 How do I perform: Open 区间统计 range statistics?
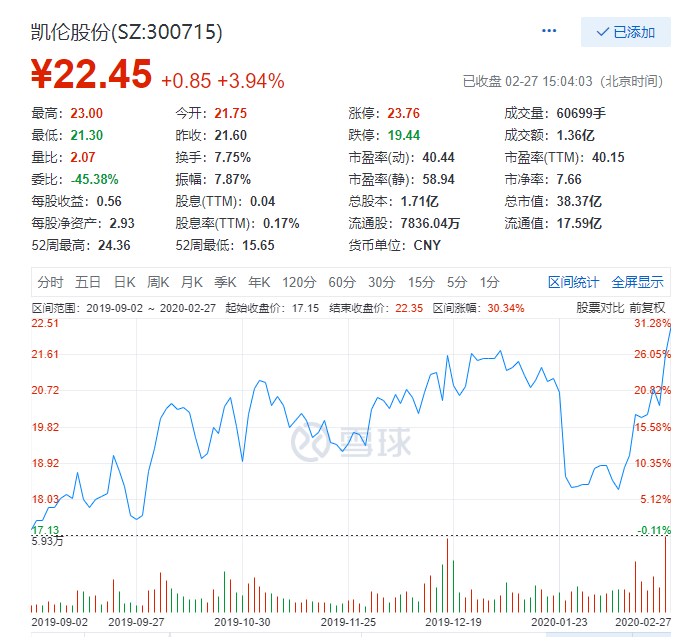574,282
